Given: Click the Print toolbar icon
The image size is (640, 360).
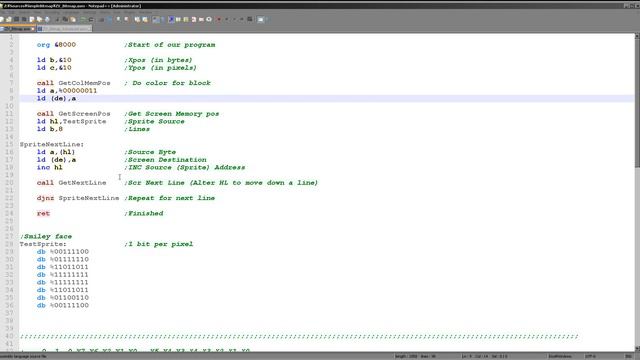Looking at the screenshot, I should [x=47, y=19].
